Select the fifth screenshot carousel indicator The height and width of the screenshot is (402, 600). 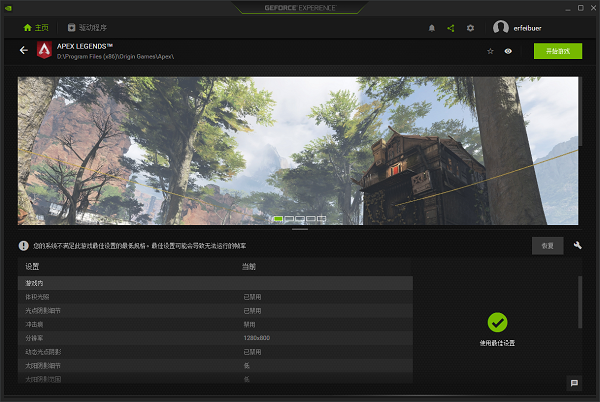[x=321, y=218]
